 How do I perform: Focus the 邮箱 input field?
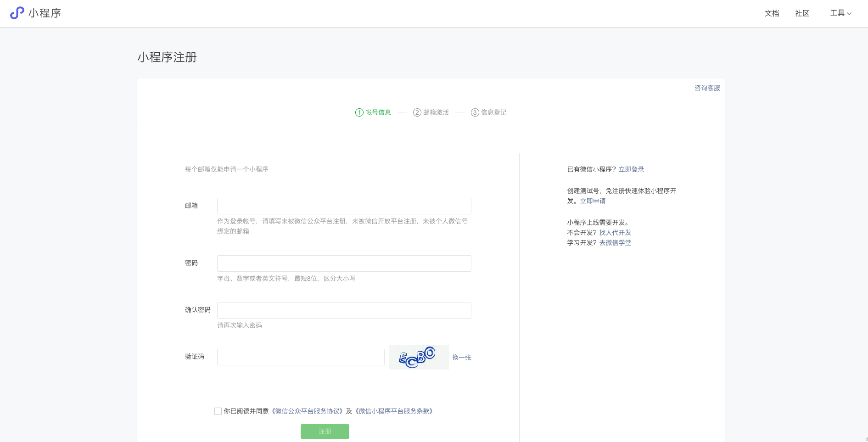pyautogui.click(x=344, y=206)
